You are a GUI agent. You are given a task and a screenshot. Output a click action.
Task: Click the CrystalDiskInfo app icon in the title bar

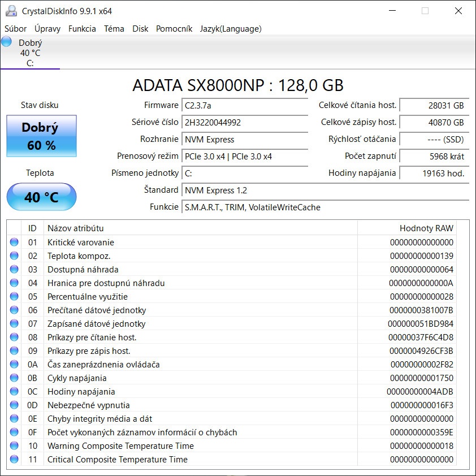[11, 11]
